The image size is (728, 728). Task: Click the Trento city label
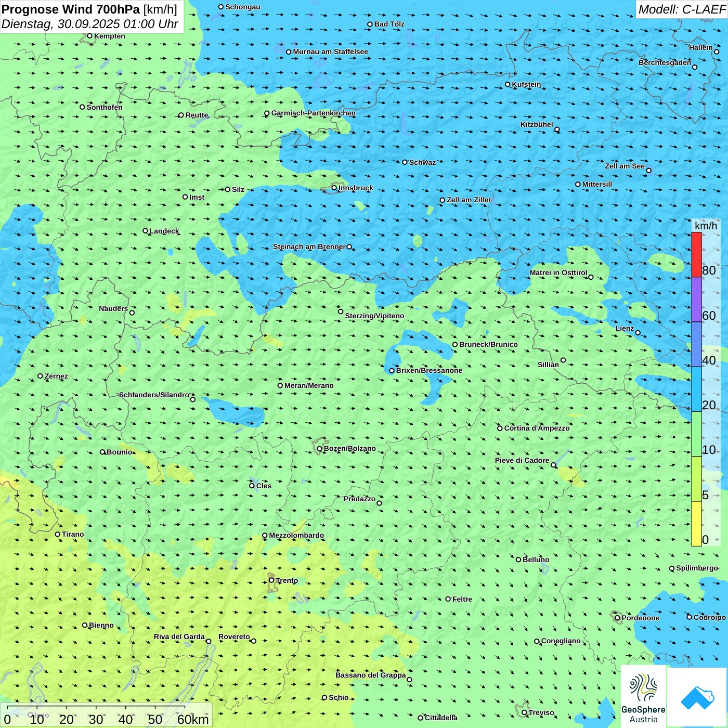click(x=287, y=580)
